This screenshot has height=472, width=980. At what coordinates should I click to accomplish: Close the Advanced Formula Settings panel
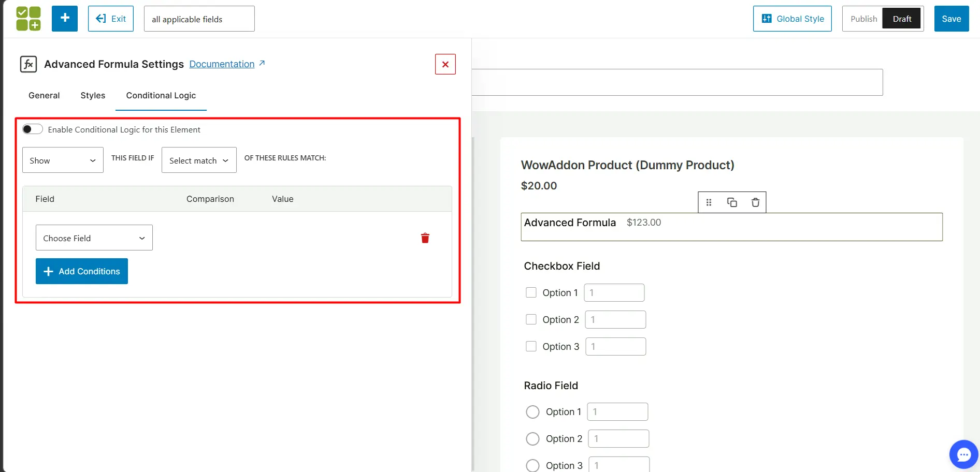click(x=445, y=64)
